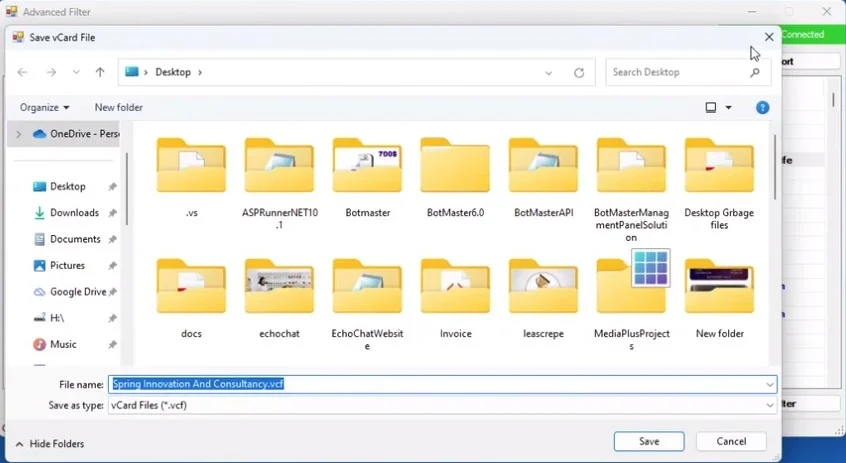
Task: Open the view layout options dropdown
Action: point(728,107)
